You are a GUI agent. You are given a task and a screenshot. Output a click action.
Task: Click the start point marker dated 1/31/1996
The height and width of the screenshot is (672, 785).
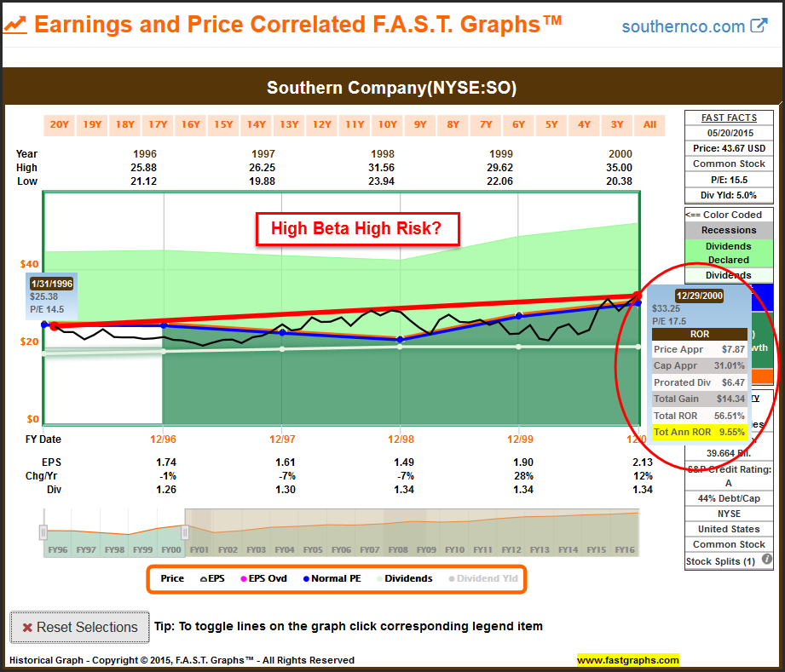(x=54, y=325)
